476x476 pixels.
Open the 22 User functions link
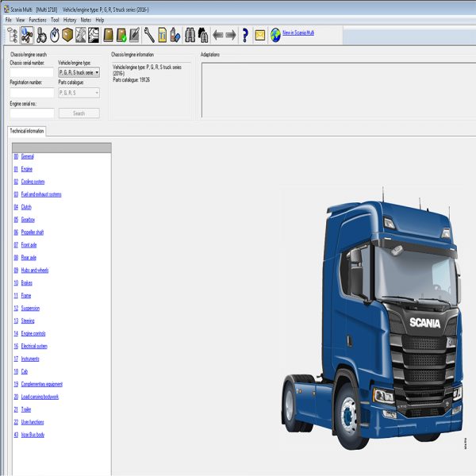click(x=29, y=422)
